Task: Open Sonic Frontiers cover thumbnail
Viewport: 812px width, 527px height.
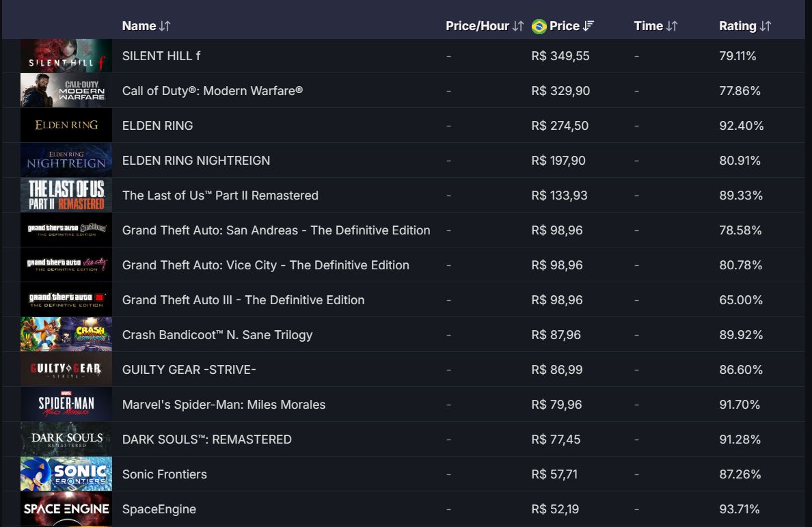Action: pyautogui.click(x=66, y=474)
